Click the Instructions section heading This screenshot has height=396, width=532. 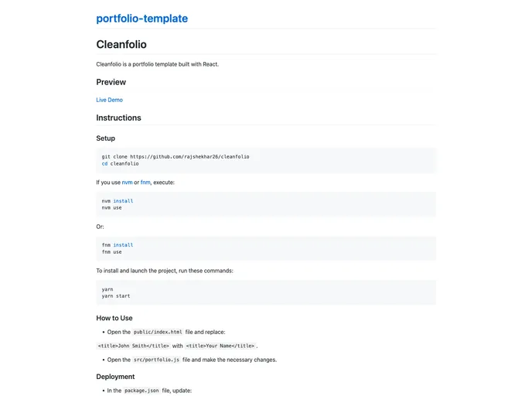point(118,118)
